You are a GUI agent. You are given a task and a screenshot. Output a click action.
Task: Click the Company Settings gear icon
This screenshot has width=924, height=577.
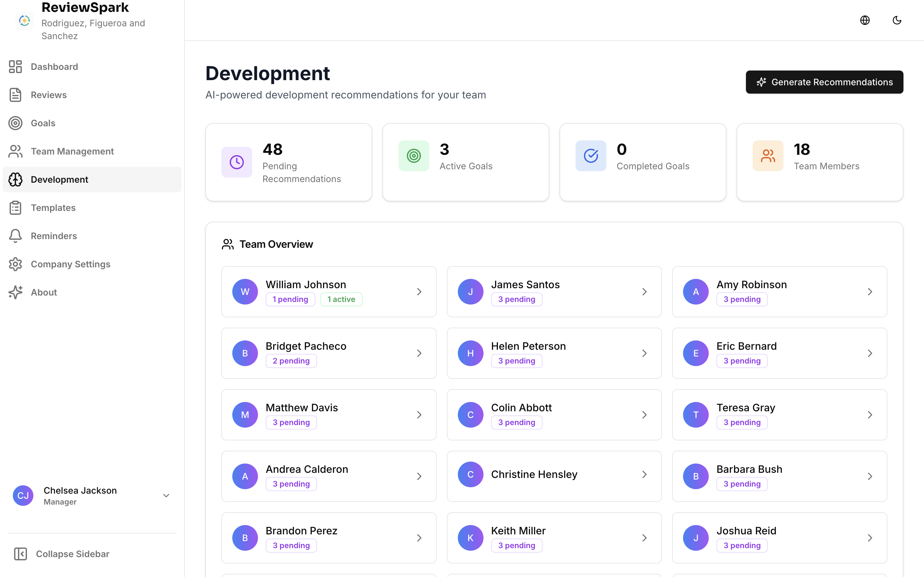click(15, 264)
